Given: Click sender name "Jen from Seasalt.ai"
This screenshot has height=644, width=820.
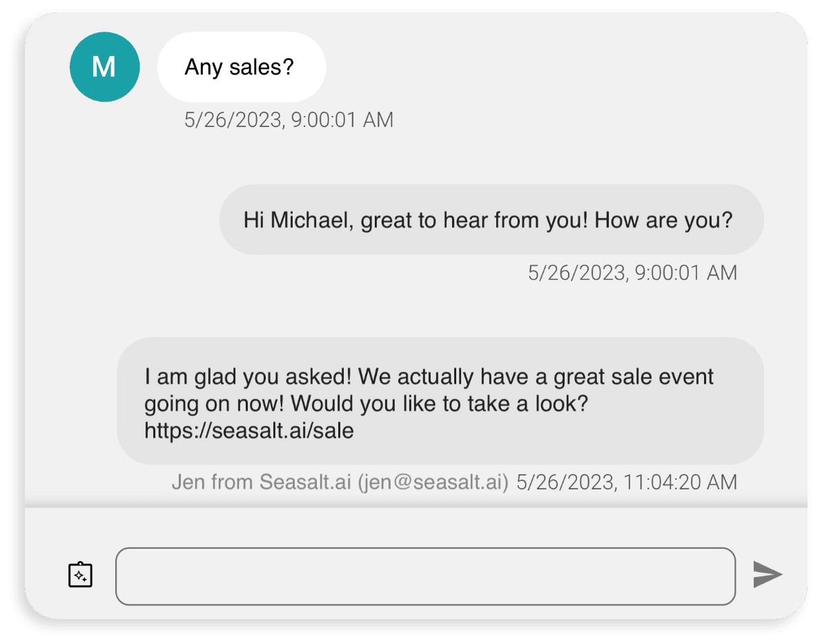Looking at the screenshot, I should pos(261,482).
